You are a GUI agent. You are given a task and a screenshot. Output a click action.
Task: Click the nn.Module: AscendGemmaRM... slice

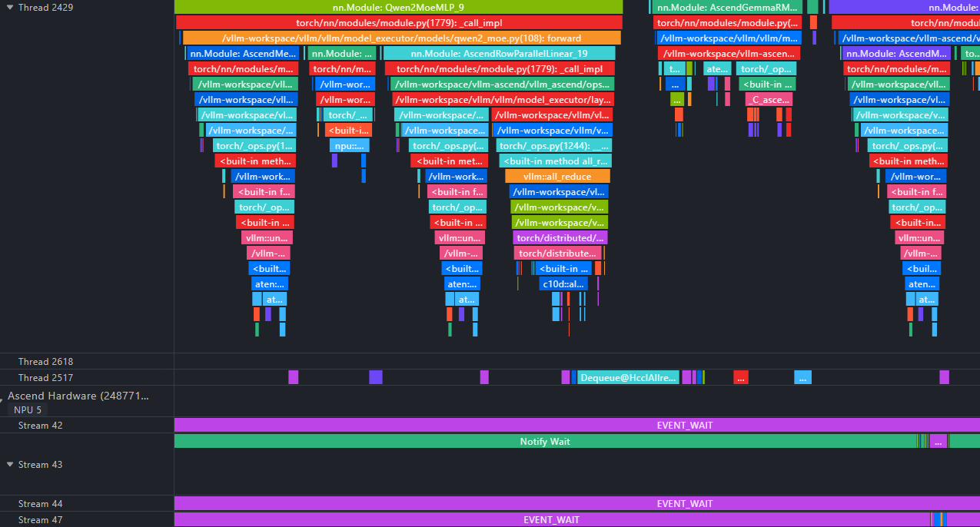click(x=727, y=7)
